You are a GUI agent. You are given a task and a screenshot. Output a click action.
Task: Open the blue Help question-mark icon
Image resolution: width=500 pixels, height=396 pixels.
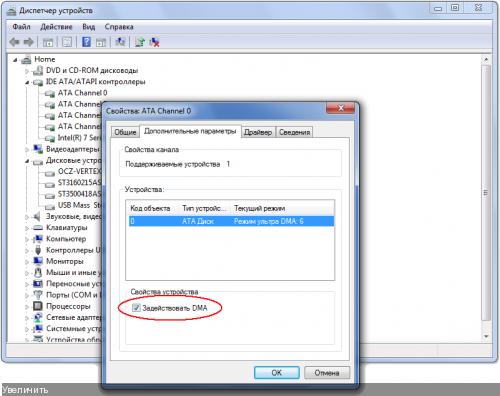pyautogui.click(x=86, y=42)
